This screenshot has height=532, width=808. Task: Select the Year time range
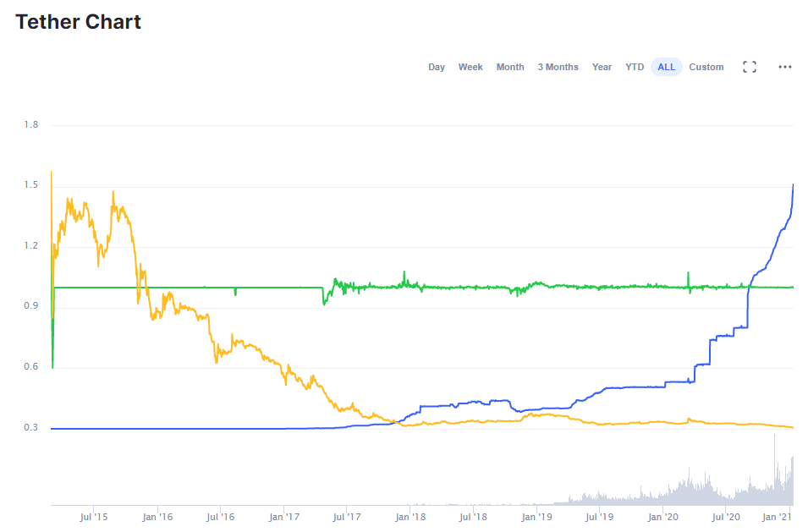602,67
